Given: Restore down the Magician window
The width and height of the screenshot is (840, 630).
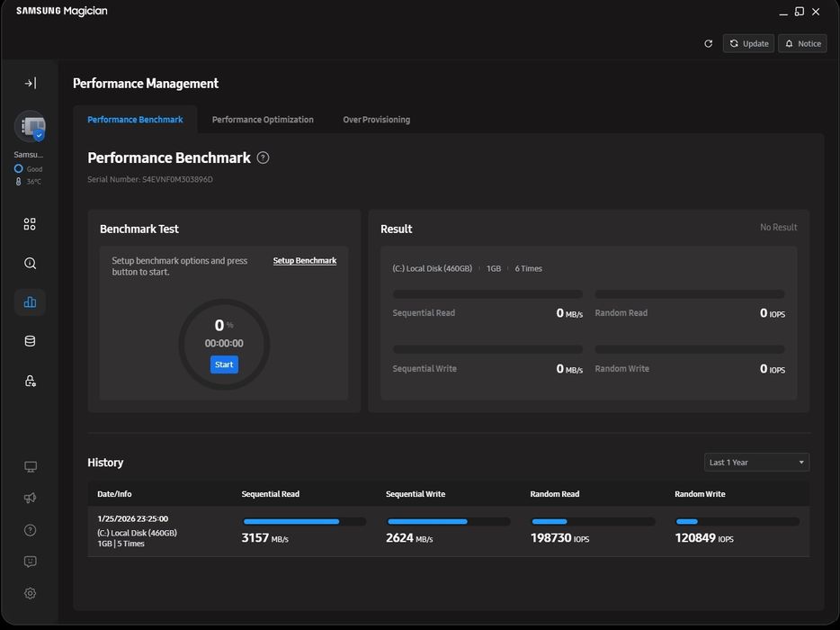Looking at the screenshot, I should [x=799, y=12].
